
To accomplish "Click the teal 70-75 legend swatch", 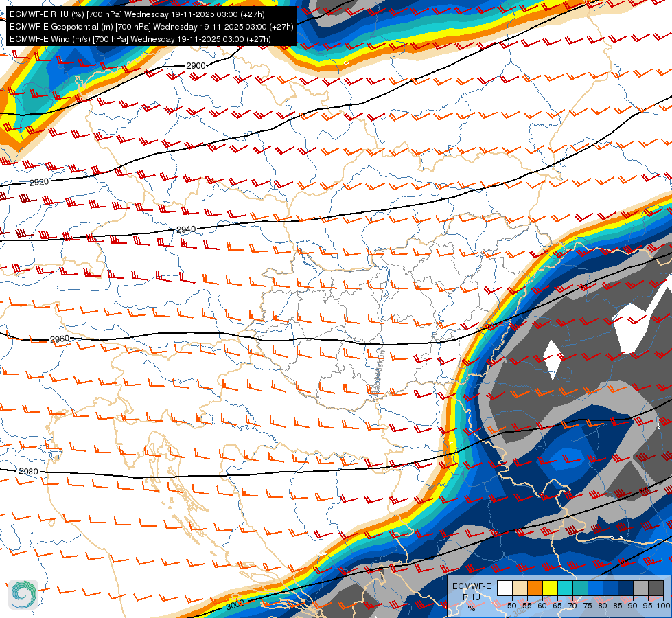I will click(x=580, y=588).
